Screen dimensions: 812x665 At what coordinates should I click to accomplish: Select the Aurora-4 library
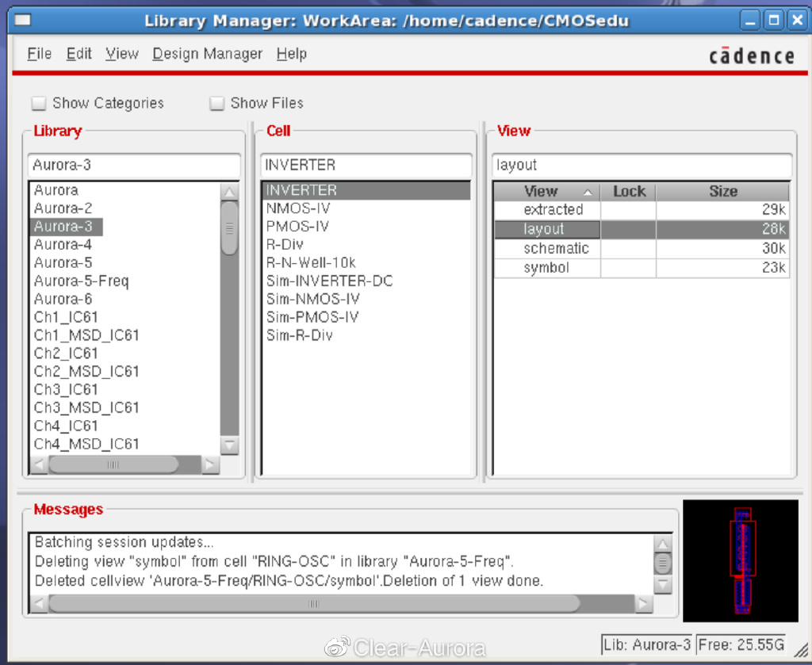pos(63,245)
